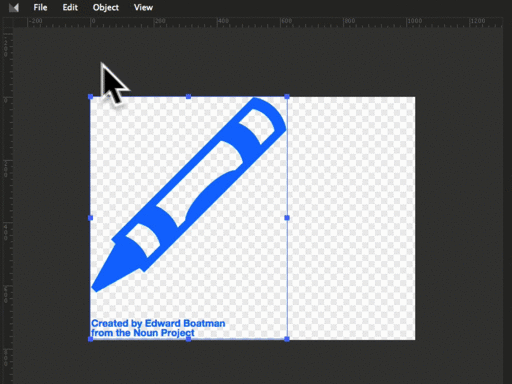Click the top-left selection handle
The image size is (512, 384).
[x=90, y=97]
